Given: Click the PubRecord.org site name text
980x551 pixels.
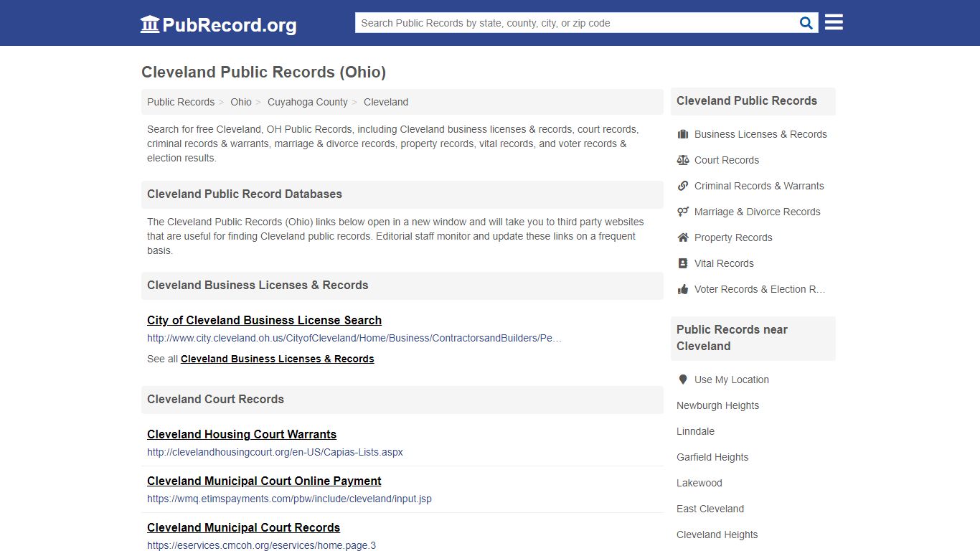Looking at the screenshot, I should (x=230, y=25).
